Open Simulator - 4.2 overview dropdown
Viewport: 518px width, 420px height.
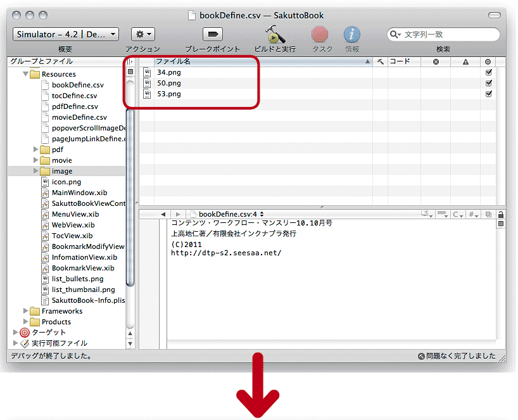tap(66, 34)
